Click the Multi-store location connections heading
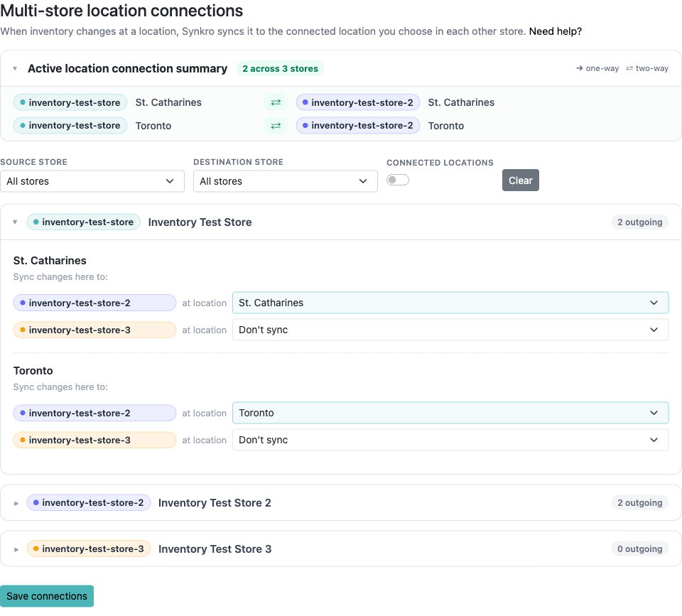Image resolution: width=682 pixels, height=616 pixels. (121, 11)
